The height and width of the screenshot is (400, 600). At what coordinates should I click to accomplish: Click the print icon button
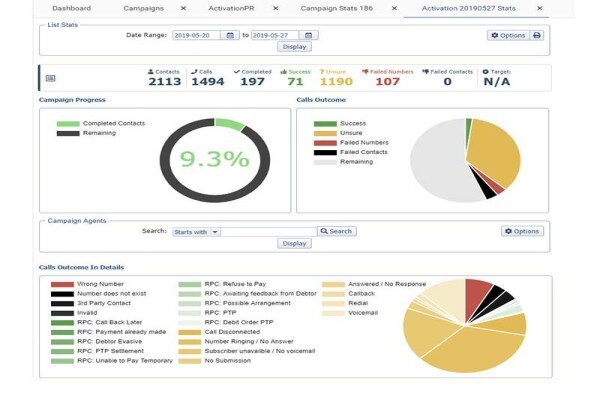click(537, 35)
